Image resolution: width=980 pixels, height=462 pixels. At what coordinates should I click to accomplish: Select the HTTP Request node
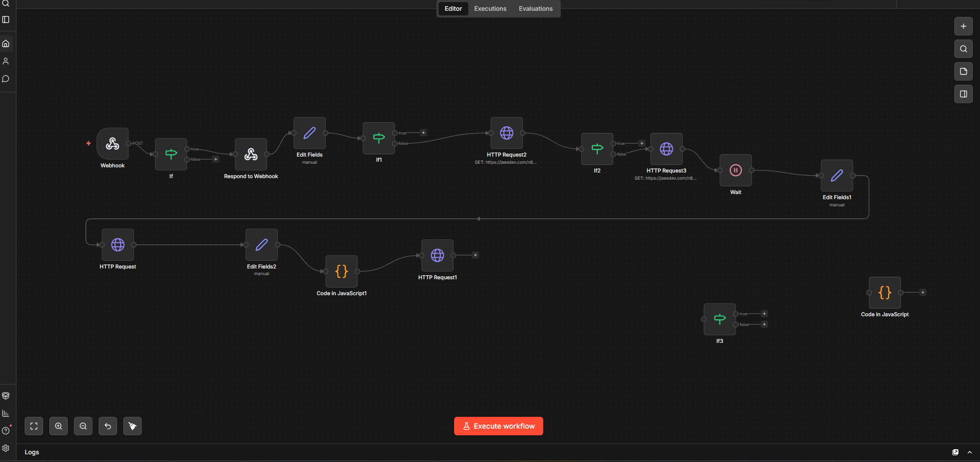tap(118, 245)
